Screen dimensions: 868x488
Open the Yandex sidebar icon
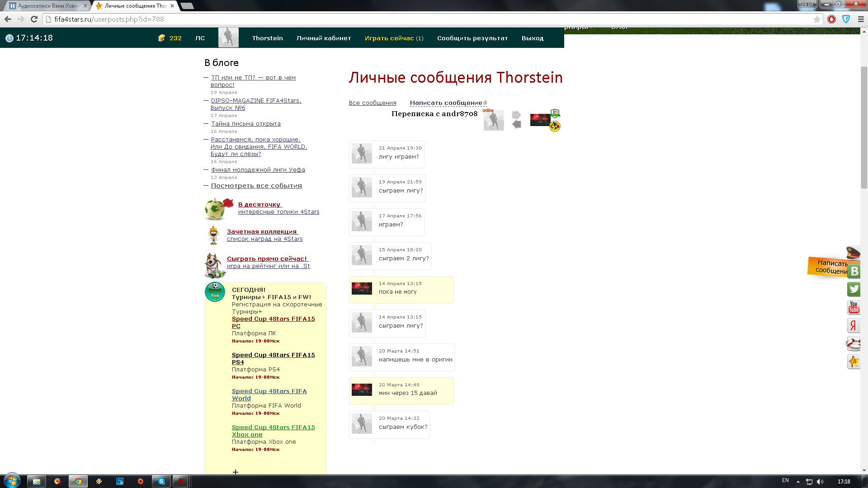coord(854,325)
